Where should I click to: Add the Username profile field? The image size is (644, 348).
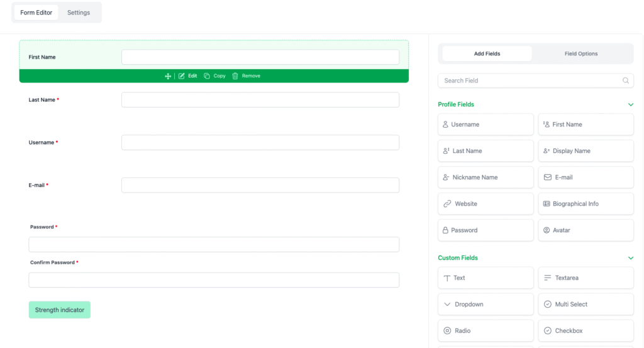(x=486, y=125)
